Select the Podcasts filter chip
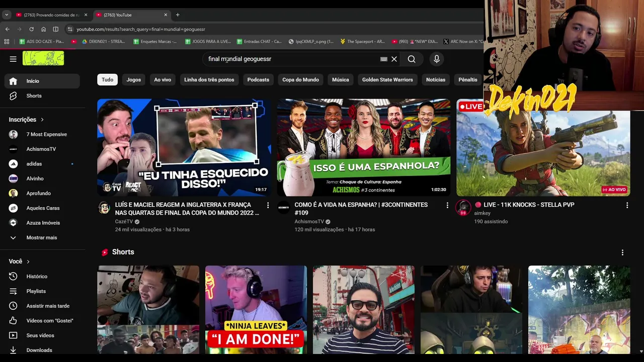 tap(258, 79)
